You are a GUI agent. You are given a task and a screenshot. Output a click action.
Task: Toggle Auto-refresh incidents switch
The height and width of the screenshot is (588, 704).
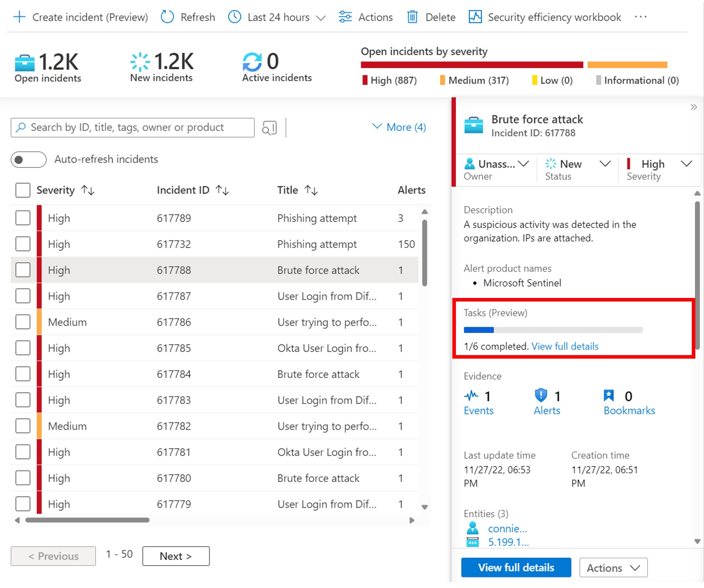click(28, 159)
